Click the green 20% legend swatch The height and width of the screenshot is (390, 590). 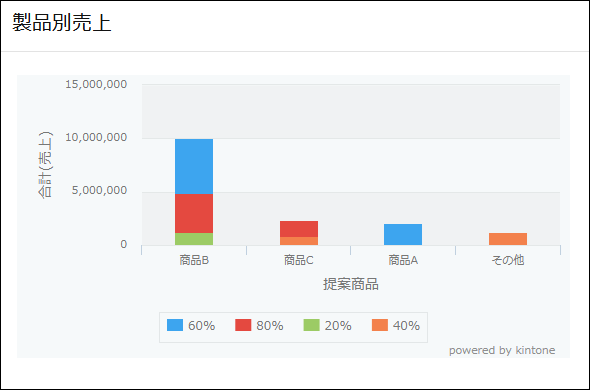[312, 325]
